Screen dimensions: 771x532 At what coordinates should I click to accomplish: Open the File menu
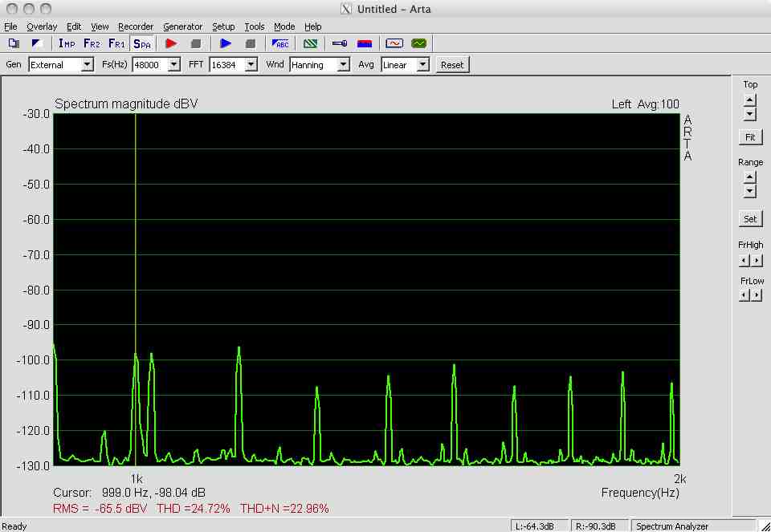[x=10, y=26]
